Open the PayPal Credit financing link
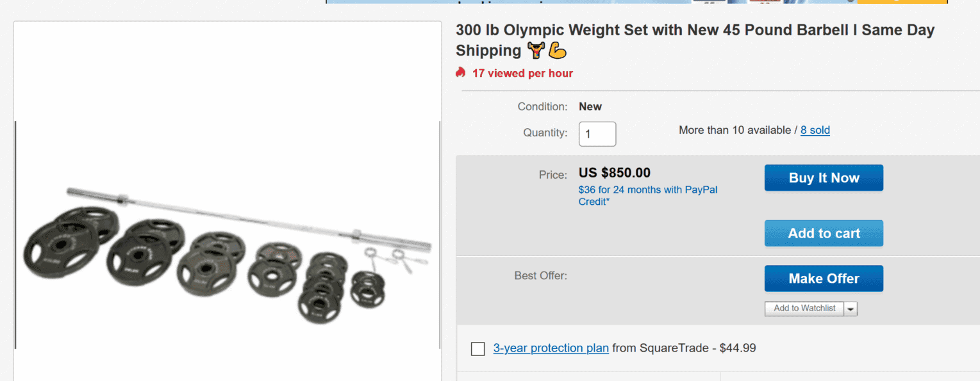Image resolution: width=980 pixels, height=381 pixels. pyautogui.click(x=648, y=195)
